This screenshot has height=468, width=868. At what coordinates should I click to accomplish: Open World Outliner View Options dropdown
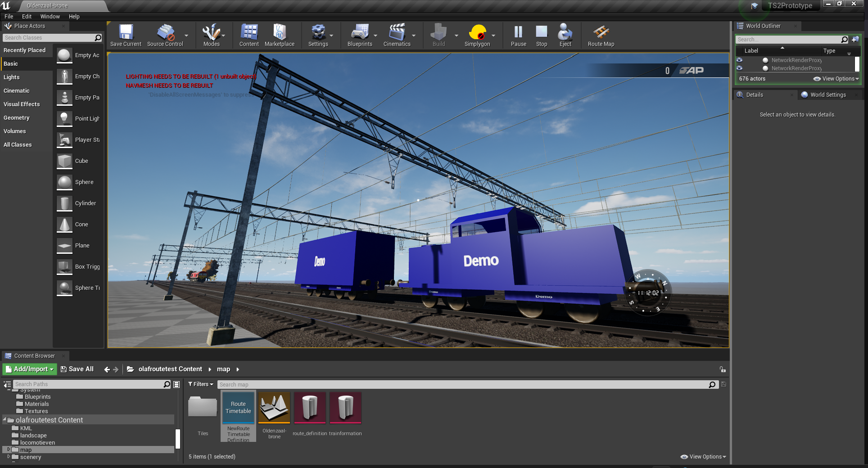(x=836, y=79)
